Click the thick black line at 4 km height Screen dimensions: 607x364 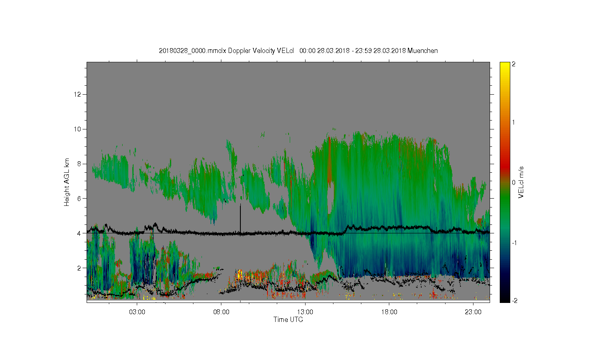point(288,233)
